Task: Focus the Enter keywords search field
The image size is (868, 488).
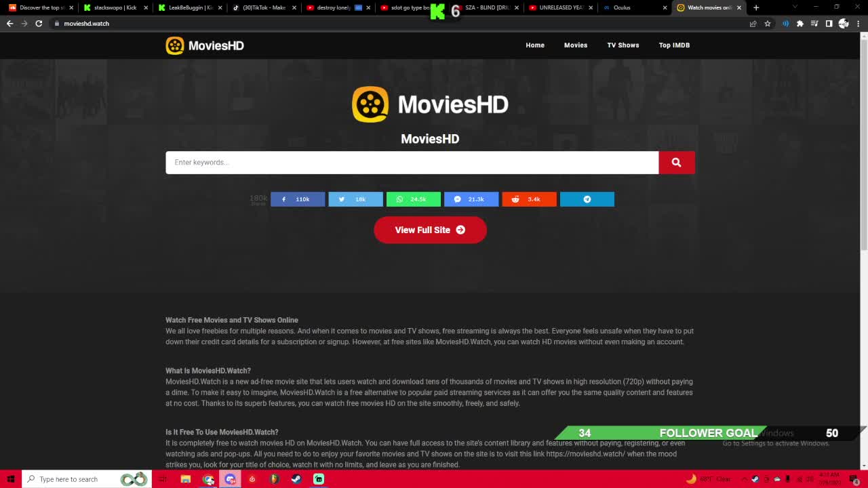Action: (x=412, y=163)
